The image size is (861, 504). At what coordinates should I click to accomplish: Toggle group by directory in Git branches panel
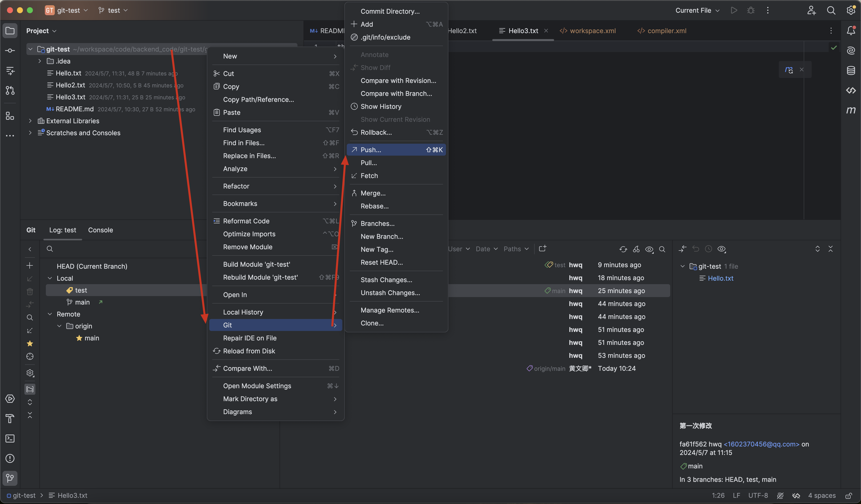pos(30,389)
